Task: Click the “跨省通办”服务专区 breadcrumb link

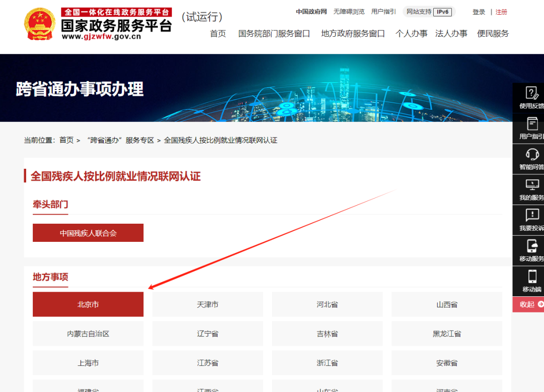Action: click(120, 140)
